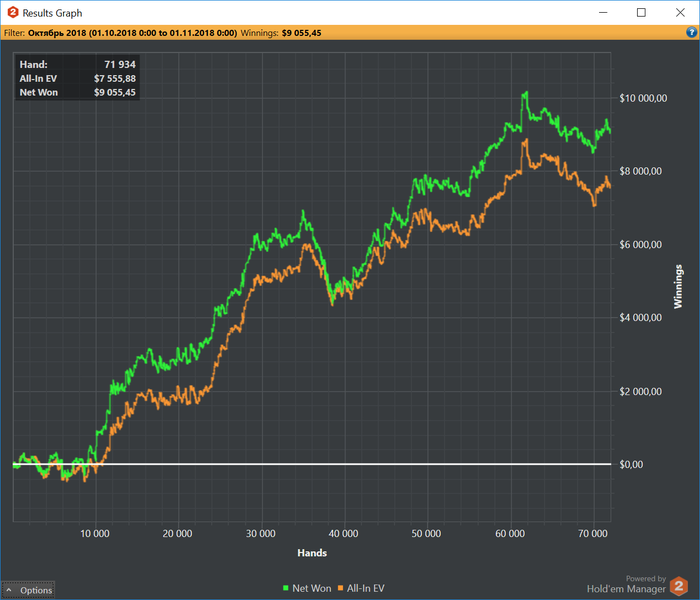This screenshot has width=700, height=600.
Task: Click the Hold'em Manager 2 orange logo
Action: click(679, 586)
